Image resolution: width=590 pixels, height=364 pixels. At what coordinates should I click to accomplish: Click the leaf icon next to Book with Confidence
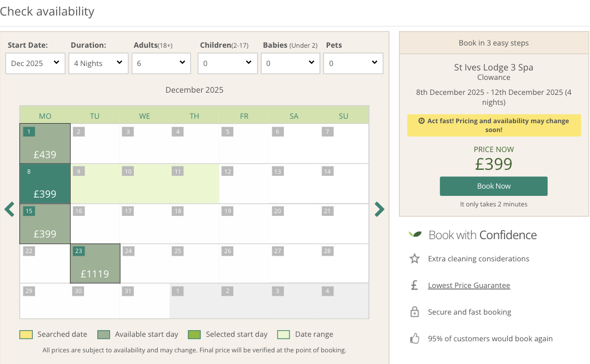(x=415, y=234)
